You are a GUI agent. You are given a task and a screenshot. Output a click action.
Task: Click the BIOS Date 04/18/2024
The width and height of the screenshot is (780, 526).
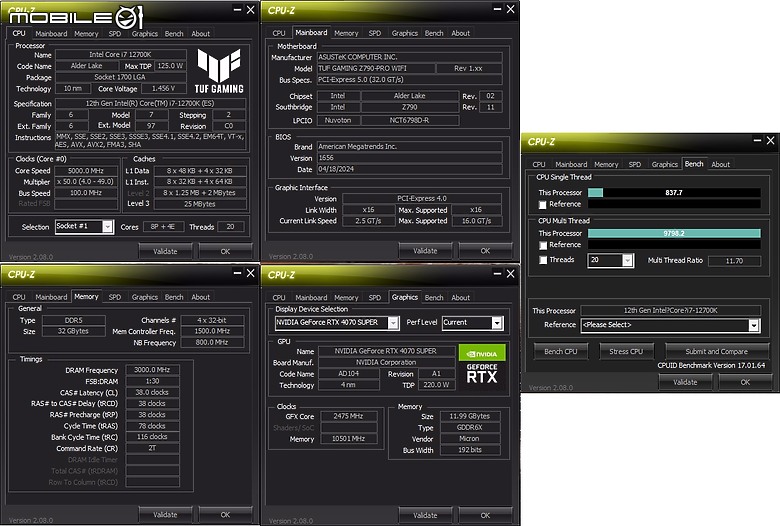[x=409, y=169]
